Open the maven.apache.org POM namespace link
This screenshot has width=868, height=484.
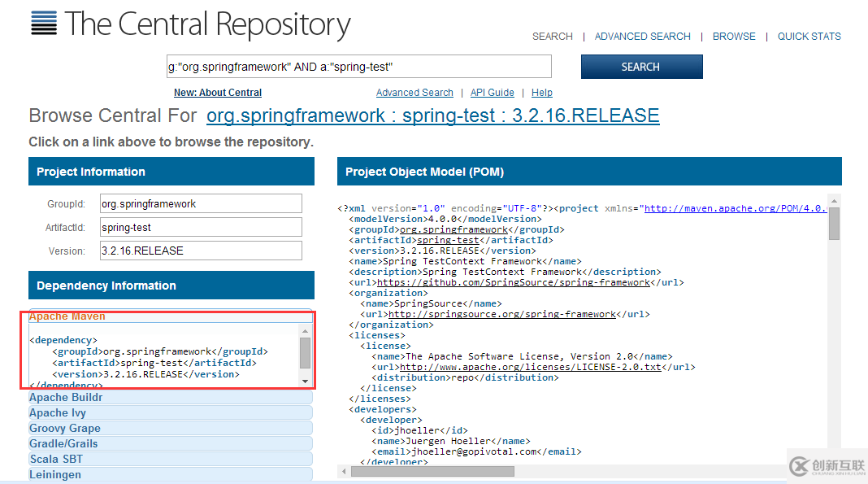pos(736,208)
